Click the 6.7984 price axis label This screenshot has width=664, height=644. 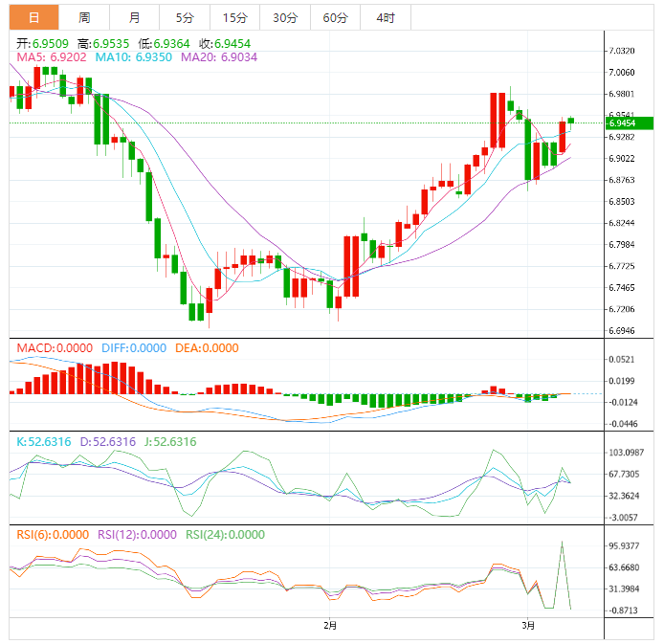click(622, 245)
